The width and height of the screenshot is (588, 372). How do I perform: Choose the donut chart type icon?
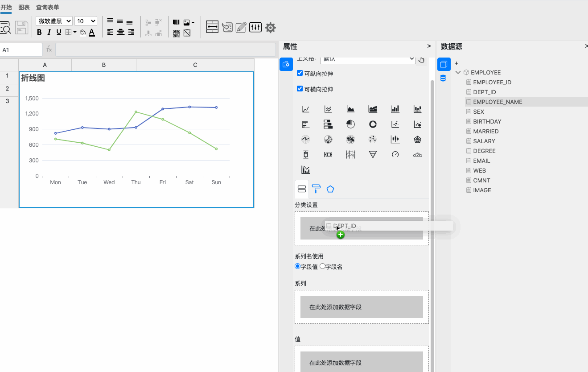coord(373,124)
